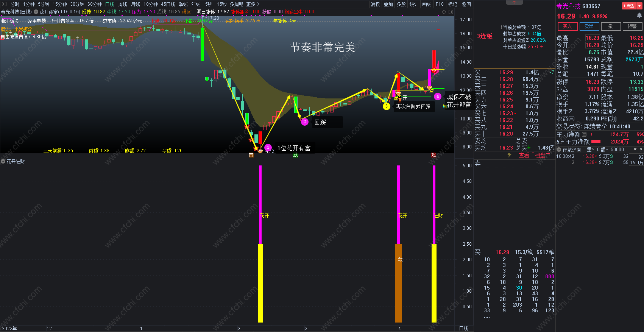Click the square event marker below the February low
This screenshot has height=332, width=644.
point(251,155)
